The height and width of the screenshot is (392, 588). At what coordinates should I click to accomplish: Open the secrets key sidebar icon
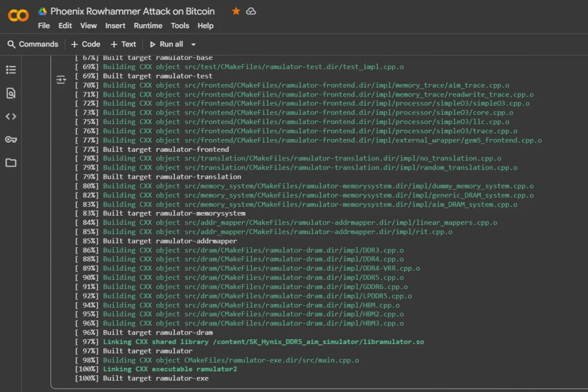11,140
